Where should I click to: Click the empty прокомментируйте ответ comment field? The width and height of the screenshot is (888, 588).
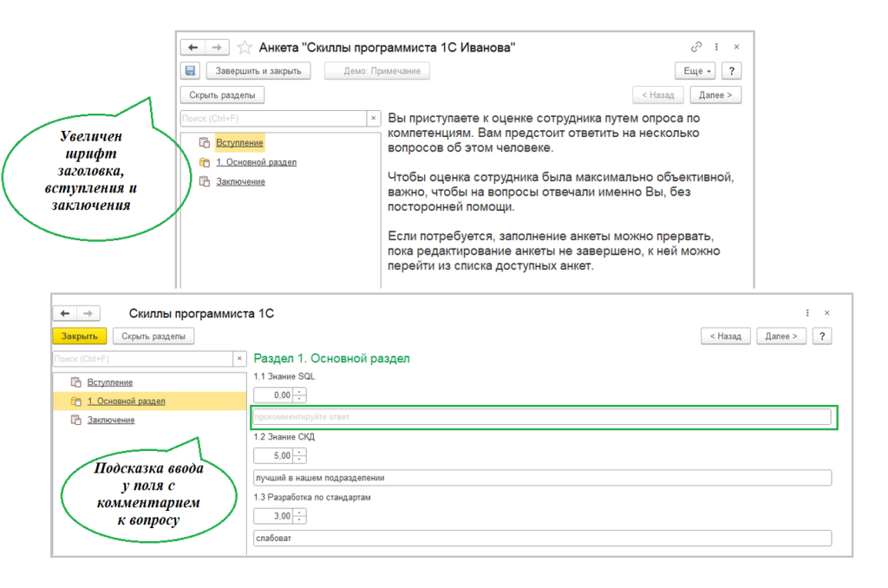pos(541,417)
